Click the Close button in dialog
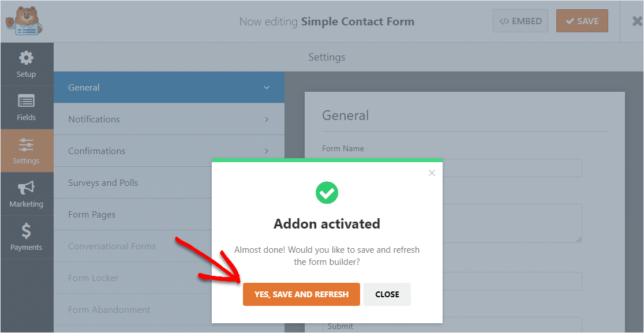The image size is (644, 333). pyautogui.click(x=387, y=294)
